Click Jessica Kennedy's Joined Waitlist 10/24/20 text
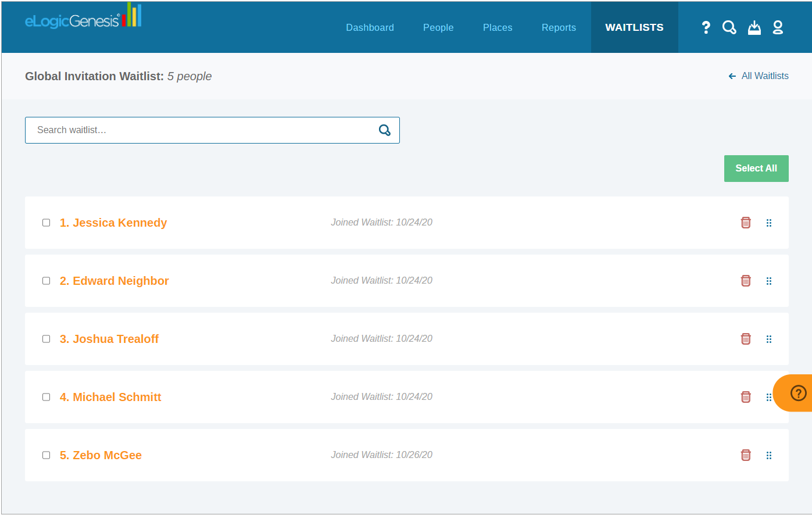 (382, 222)
